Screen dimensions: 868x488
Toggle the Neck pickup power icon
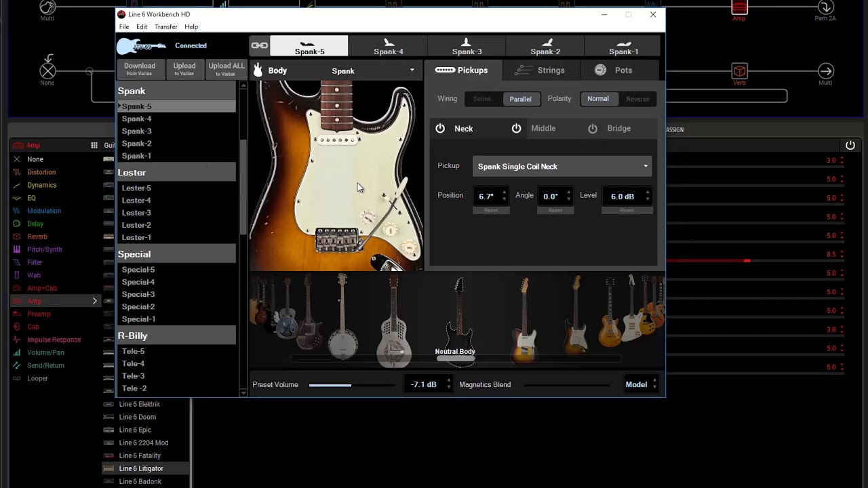tap(440, 128)
